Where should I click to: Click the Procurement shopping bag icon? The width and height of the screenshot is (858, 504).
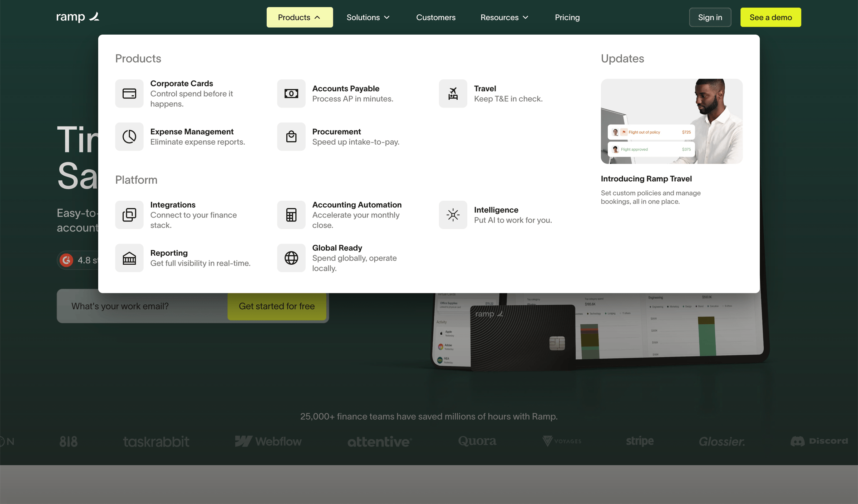[291, 136]
